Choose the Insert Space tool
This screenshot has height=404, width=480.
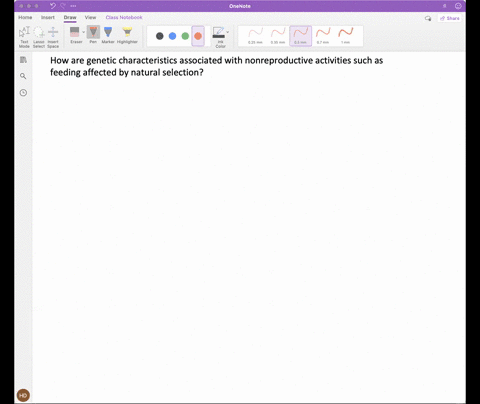coord(53,37)
